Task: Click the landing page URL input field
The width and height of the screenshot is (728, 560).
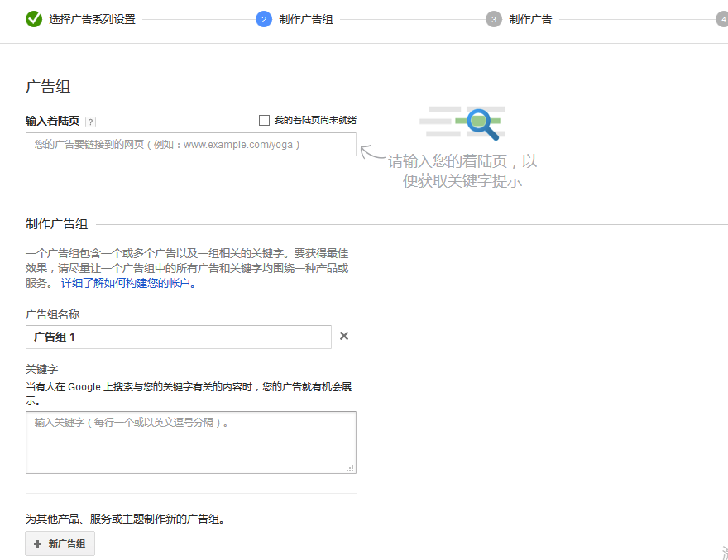Action: pos(190,144)
